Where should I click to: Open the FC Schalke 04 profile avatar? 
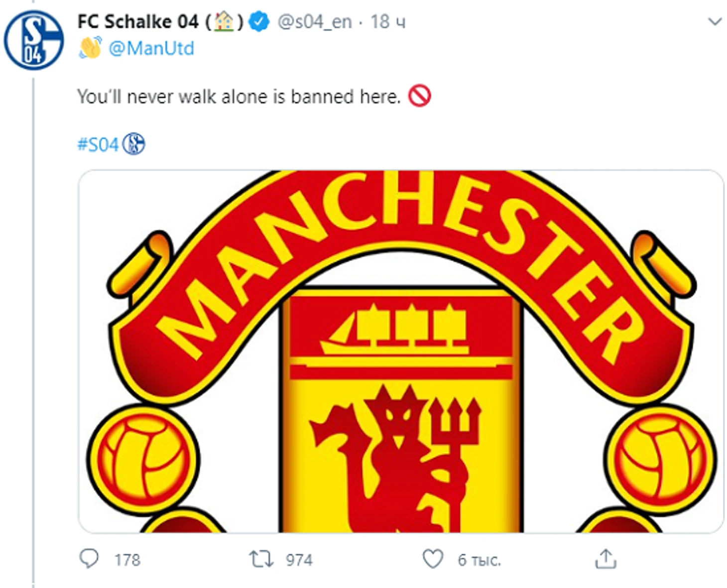(33, 40)
